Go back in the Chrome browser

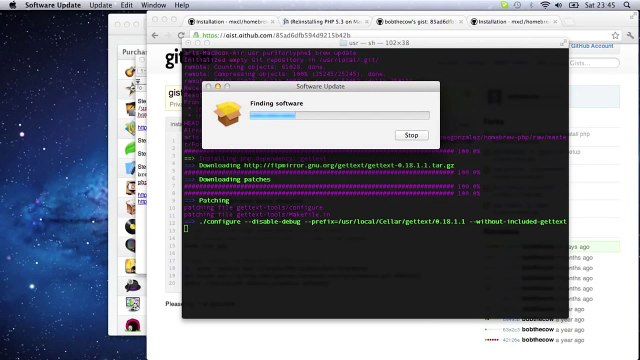coord(155,35)
